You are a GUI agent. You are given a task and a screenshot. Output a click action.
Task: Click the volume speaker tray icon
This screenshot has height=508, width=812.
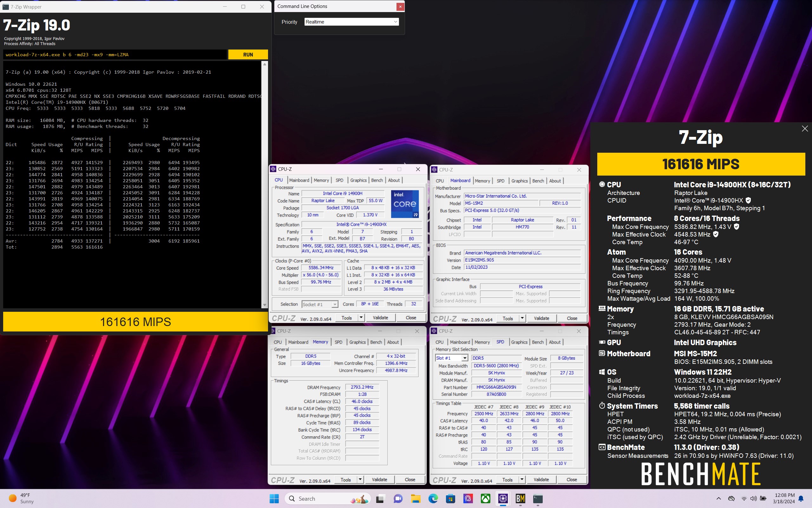(x=753, y=498)
